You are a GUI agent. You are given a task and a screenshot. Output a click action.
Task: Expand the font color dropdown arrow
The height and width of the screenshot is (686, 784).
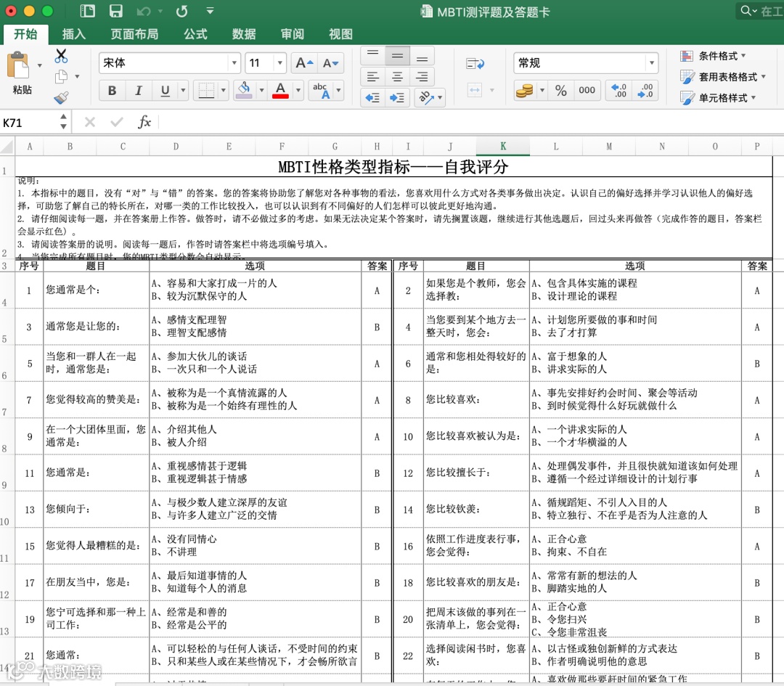pos(298,91)
